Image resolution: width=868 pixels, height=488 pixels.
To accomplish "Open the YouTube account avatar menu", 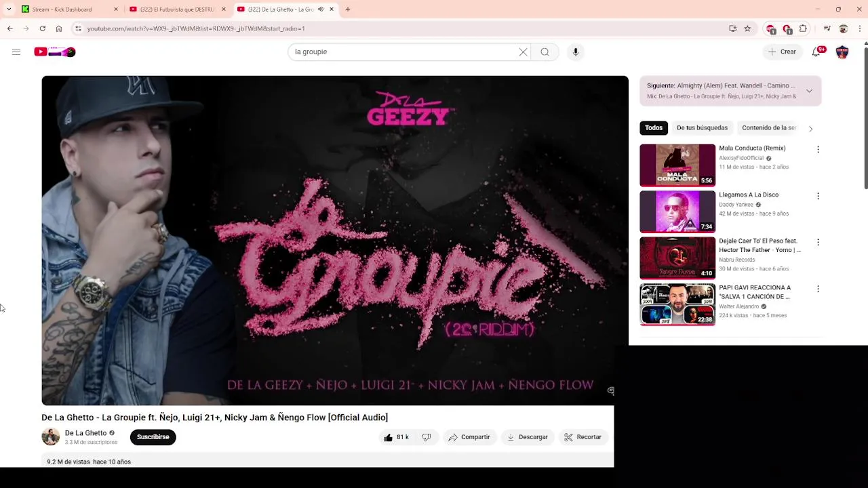I will [x=842, y=52].
